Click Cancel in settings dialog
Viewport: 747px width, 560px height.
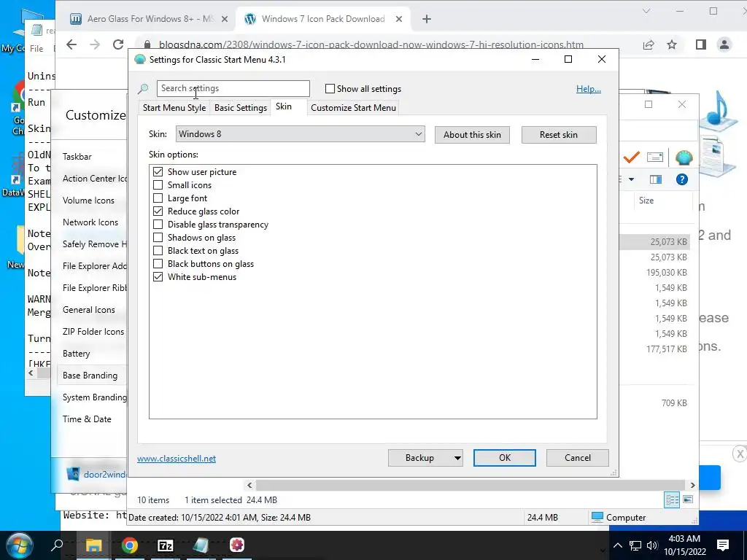(x=578, y=458)
